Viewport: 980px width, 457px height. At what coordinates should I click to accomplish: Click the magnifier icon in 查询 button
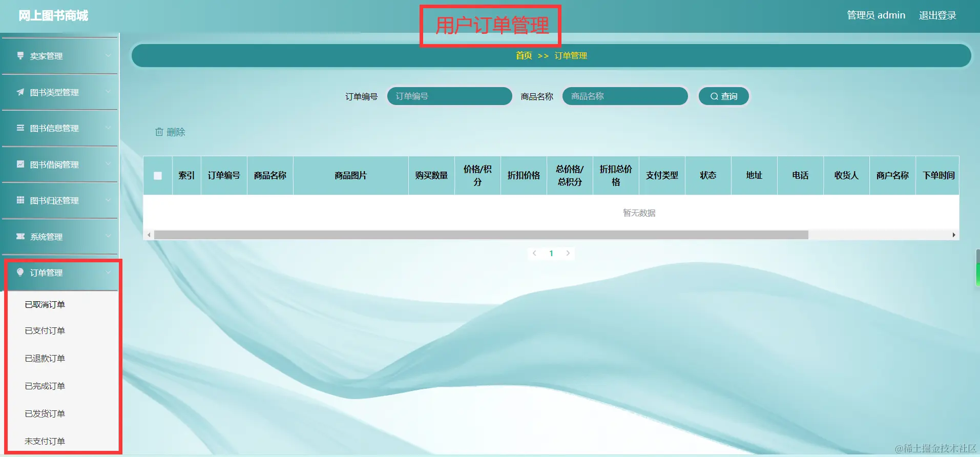(714, 96)
